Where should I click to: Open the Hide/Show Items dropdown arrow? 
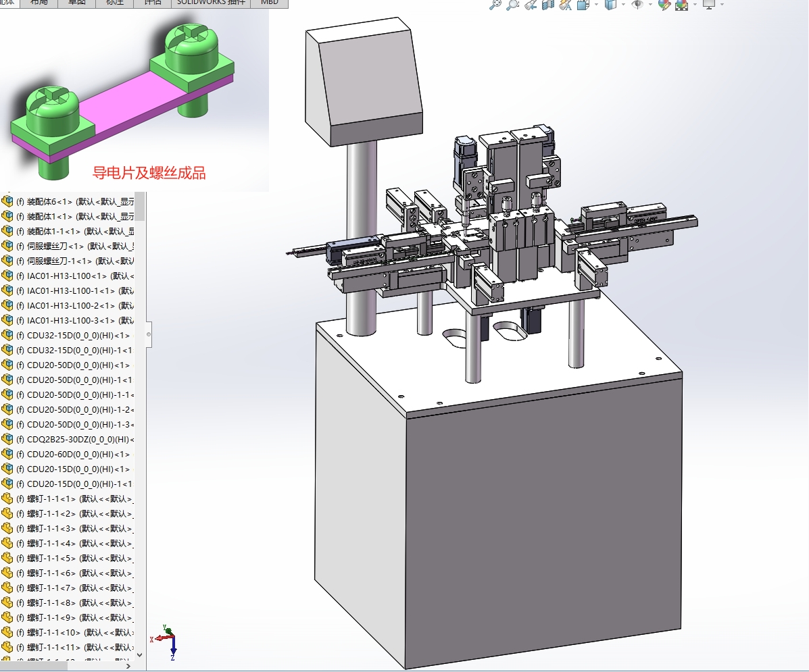[650, 5]
